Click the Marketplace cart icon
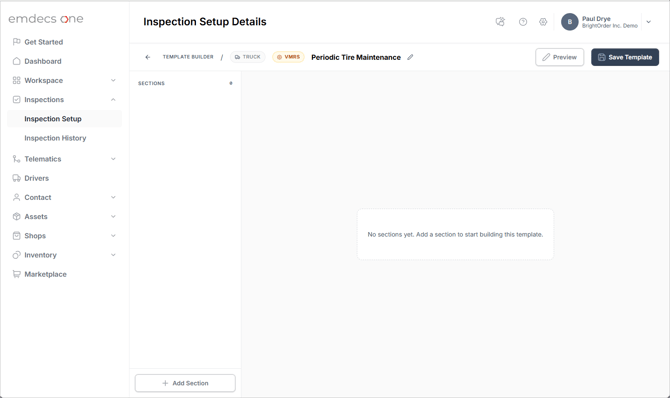670x398 pixels. 17,274
